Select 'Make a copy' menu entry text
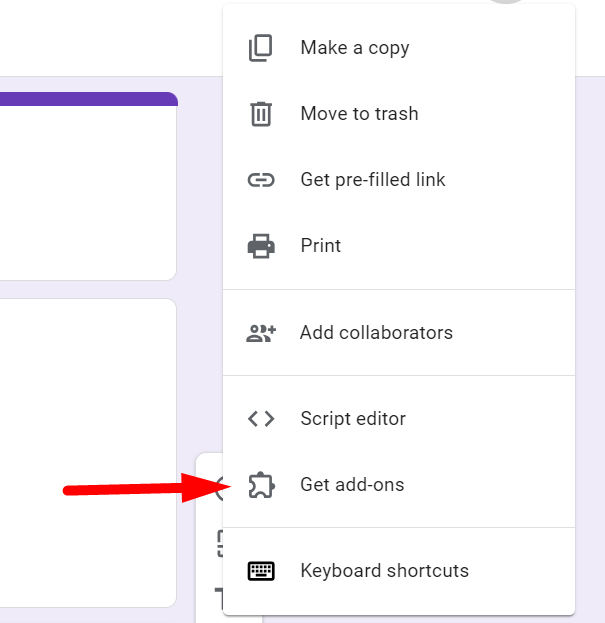The width and height of the screenshot is (605, 623). [x=355, y=48]
